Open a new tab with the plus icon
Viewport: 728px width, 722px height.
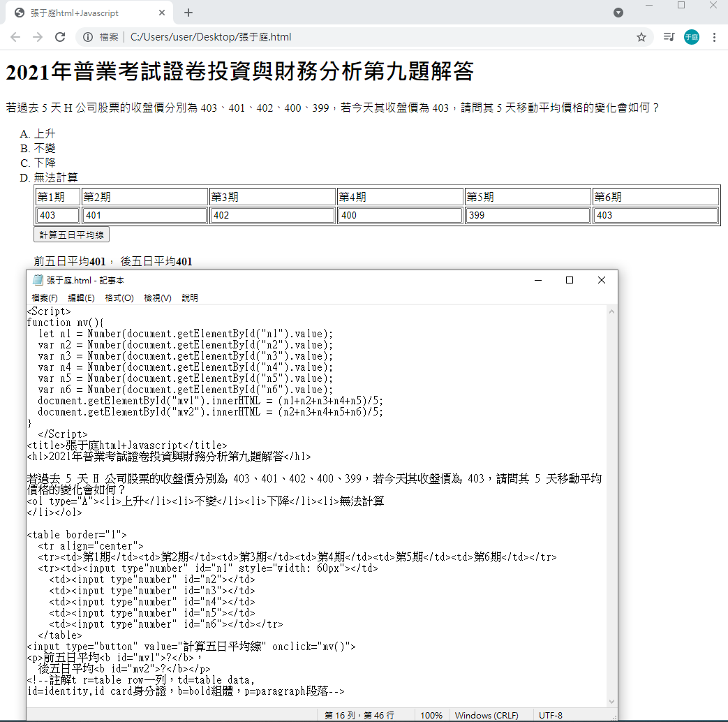(x=188, y=13)
